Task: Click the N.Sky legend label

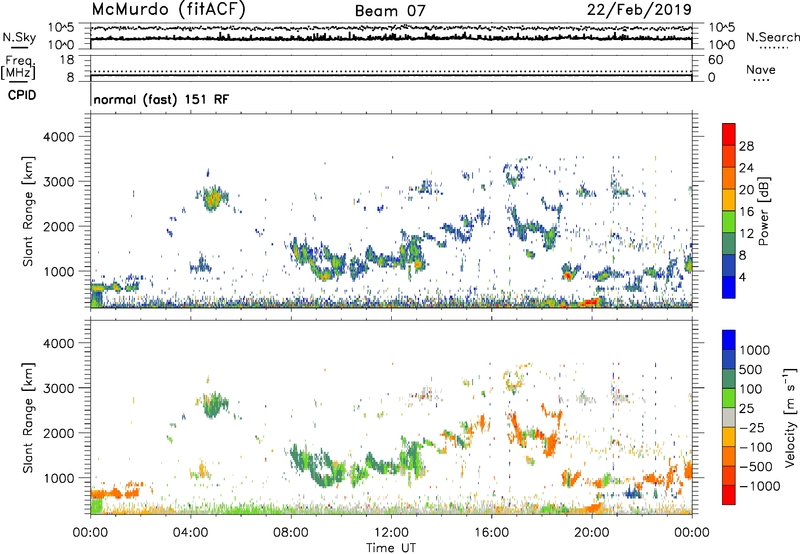Action: coord(19,37)
